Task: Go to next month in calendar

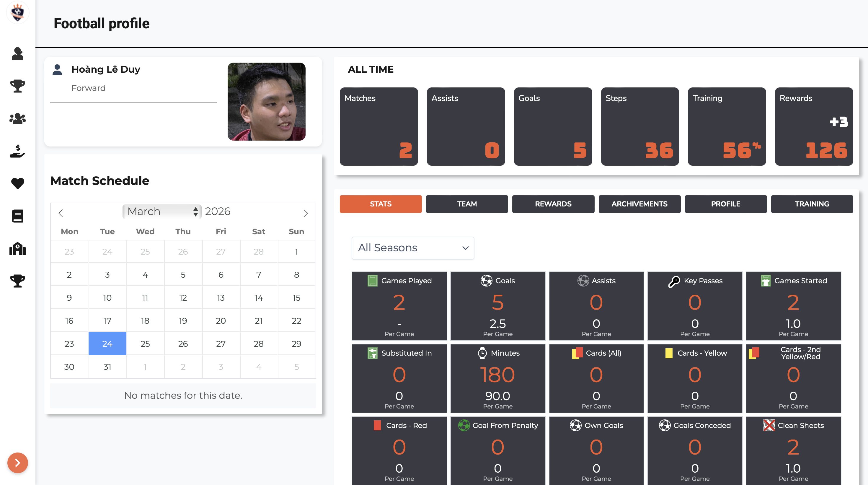Action: tap(305, 213)
